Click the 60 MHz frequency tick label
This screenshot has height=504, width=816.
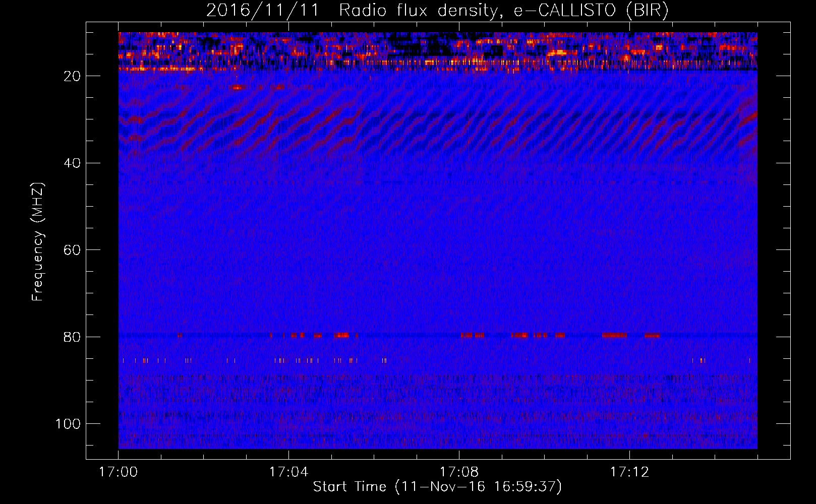pyautogui.click(x=72, y=250)
